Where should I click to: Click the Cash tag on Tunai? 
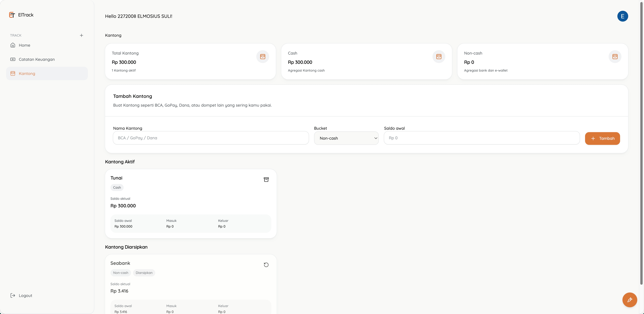click(x=117, y=187)
